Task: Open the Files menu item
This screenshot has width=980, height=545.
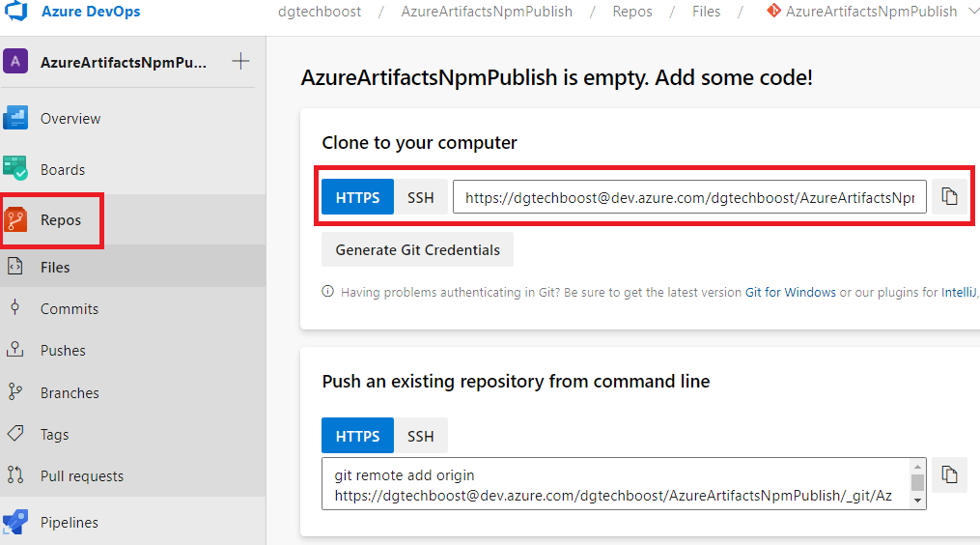Action: 55,268
